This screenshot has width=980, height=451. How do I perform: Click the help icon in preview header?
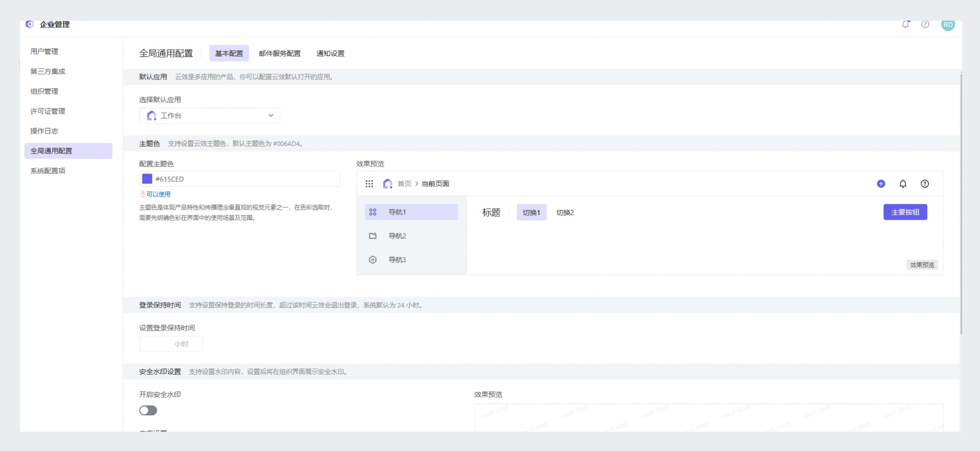coord(925,184)
